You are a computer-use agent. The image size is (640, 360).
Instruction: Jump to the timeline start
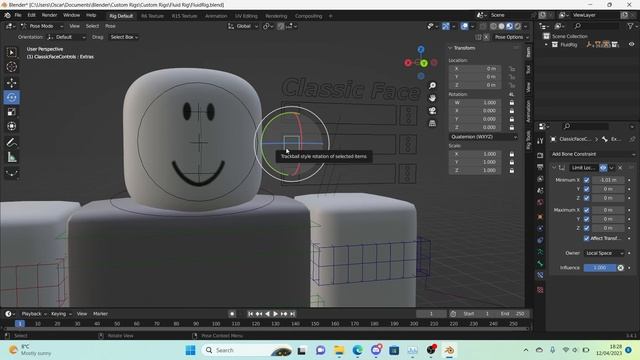pyautogui.click(x=251, y=314)
